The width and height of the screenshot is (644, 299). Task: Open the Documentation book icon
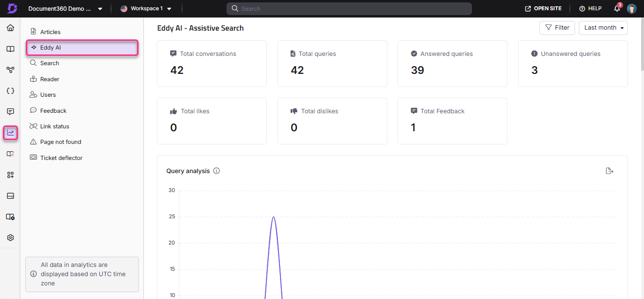point(10,49)
